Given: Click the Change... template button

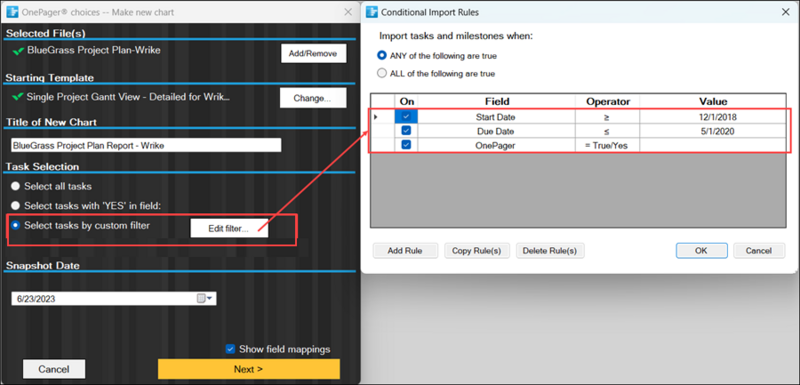Looking at the screenshot, I should tap(313, 98).
